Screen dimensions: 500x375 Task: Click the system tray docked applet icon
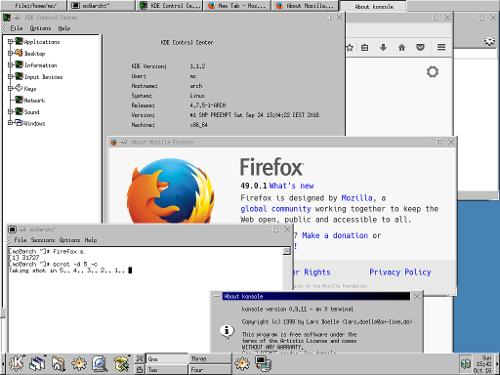tap(465, 364)
